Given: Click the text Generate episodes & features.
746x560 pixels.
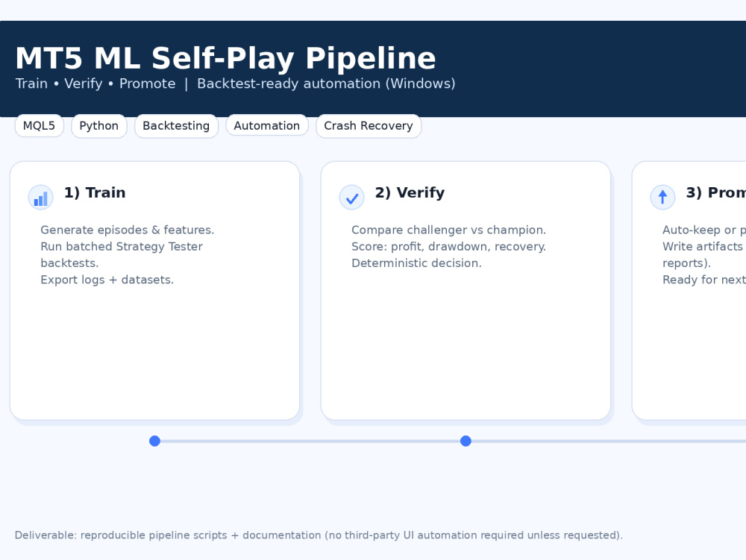Looking at the screenshot, I should 128,230.
